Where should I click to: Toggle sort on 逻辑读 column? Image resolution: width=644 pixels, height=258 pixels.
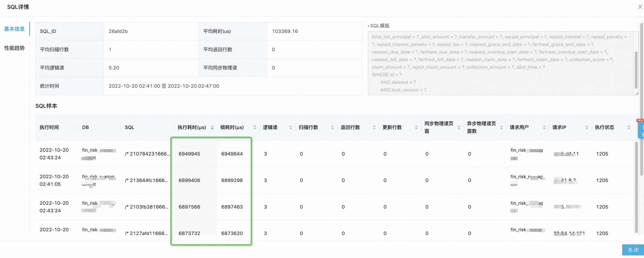click(x=291, y=127)
